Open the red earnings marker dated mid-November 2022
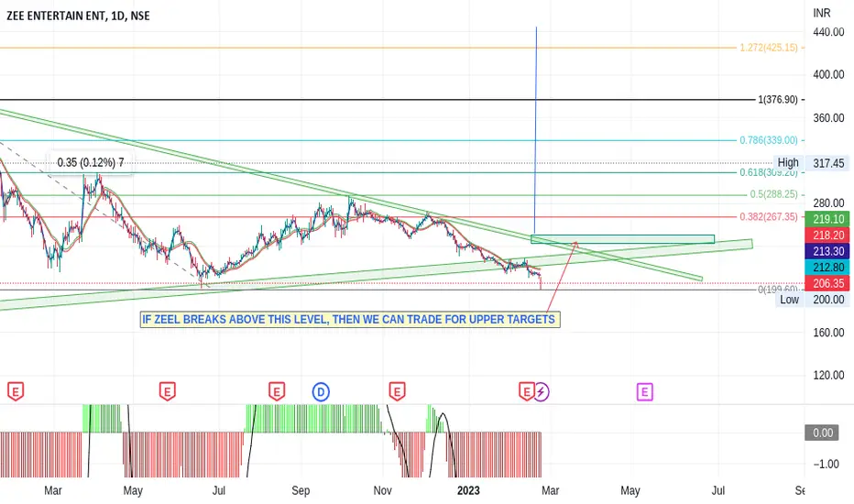Image resolution: width=854 pixels, height=504 pixels. 397,392
